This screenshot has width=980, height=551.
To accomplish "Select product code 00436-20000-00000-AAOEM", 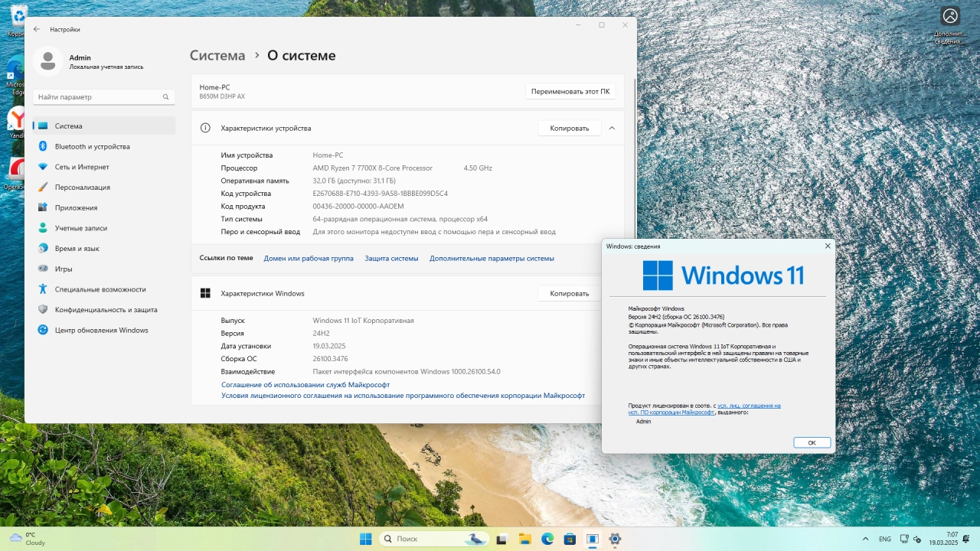I will tap(358, 207).
